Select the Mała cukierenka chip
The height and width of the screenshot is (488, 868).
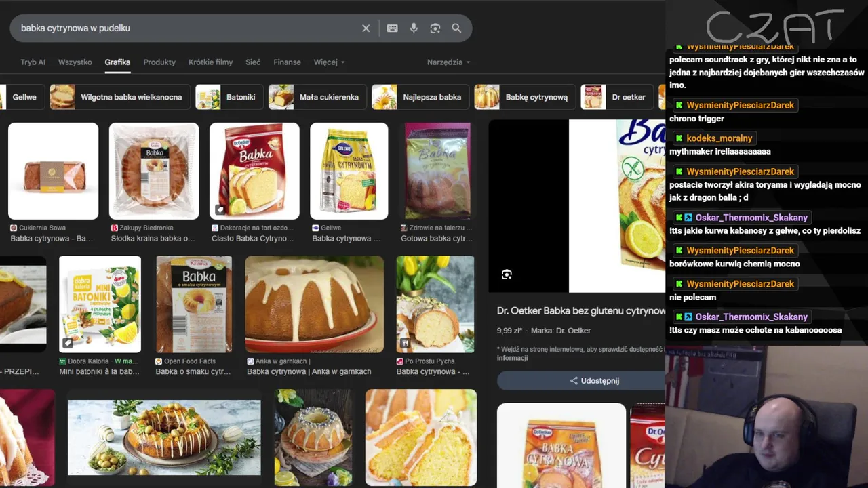[317, 97]
